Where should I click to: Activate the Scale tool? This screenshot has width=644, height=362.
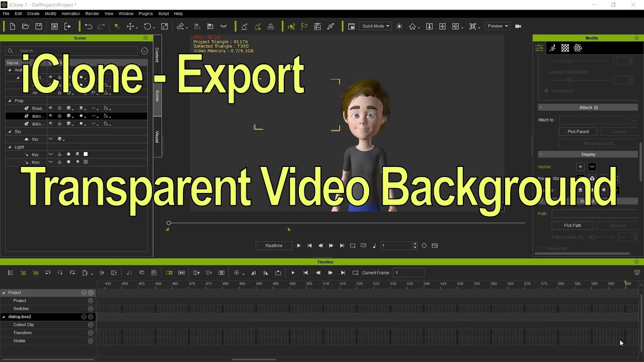[165, 26]
